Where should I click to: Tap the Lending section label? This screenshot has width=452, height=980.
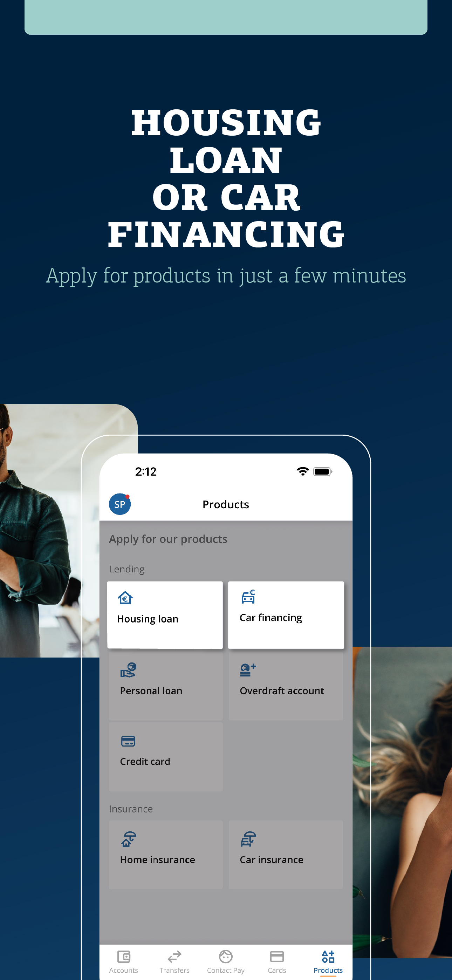(x=127, y=569)
